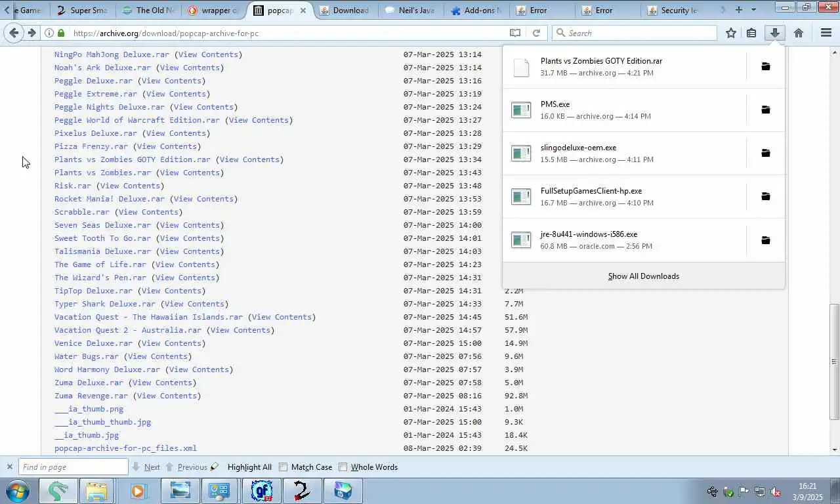
Task: Close the find bar
Action: pos(9,467)
